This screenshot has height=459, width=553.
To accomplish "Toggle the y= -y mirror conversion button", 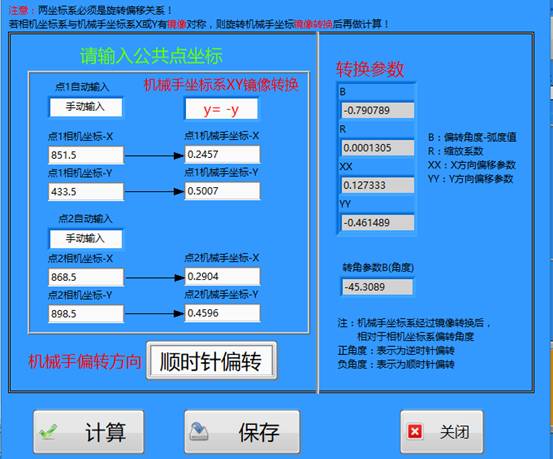I will (221, 109).
